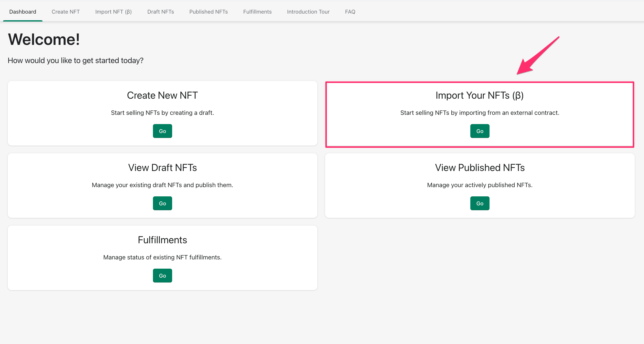Click the View Draft NFTs heading
Screen dimensions: 644x344
coord(162,168)
